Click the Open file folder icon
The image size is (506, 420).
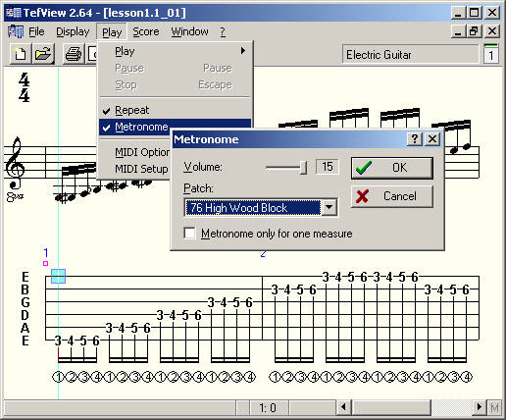(x=43, y=54)
